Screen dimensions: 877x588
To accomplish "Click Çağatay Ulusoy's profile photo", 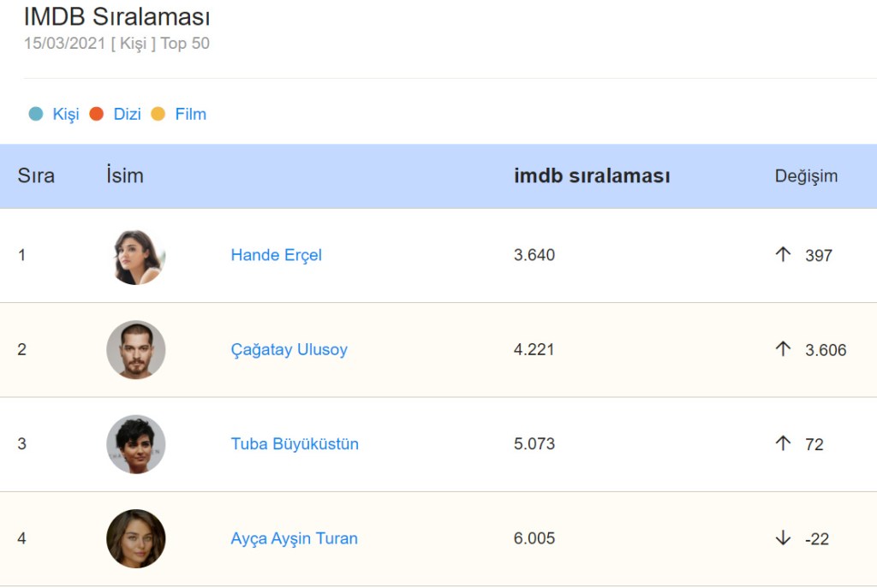I will pyautogui.click(x=136, y=350).
